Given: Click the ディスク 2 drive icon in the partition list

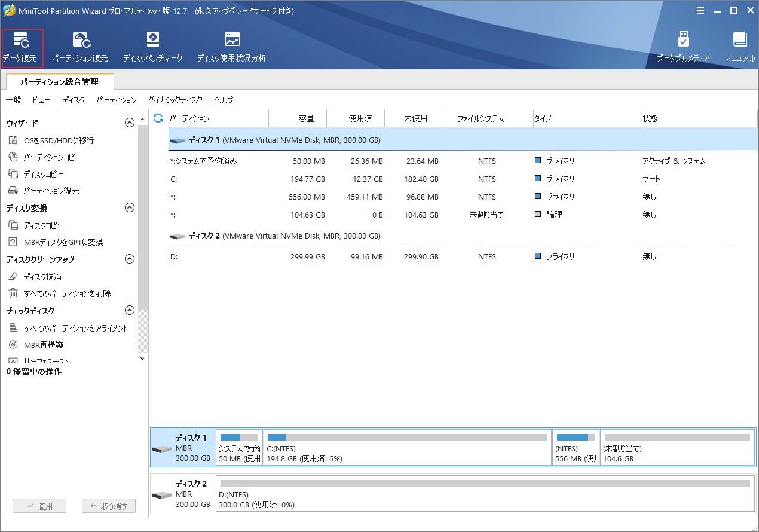Looking at the screenshot, I should point(177,236).
